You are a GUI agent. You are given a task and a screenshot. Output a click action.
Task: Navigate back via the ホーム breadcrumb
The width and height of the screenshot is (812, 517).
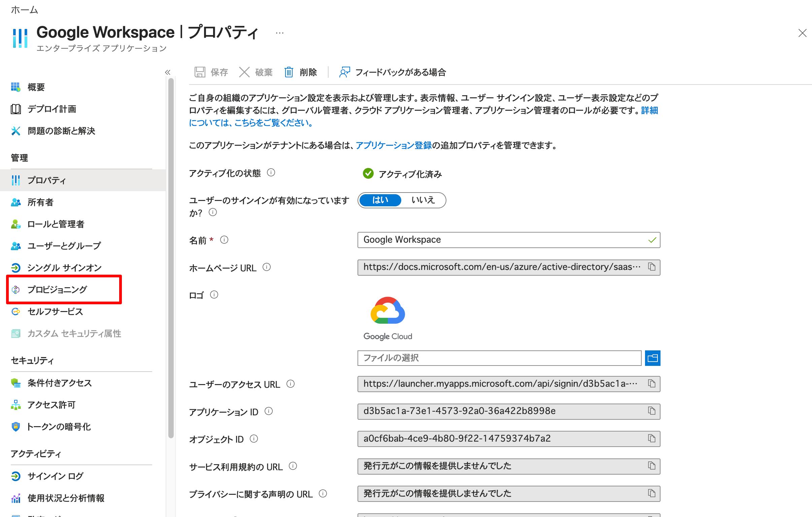tap(24, 10)
